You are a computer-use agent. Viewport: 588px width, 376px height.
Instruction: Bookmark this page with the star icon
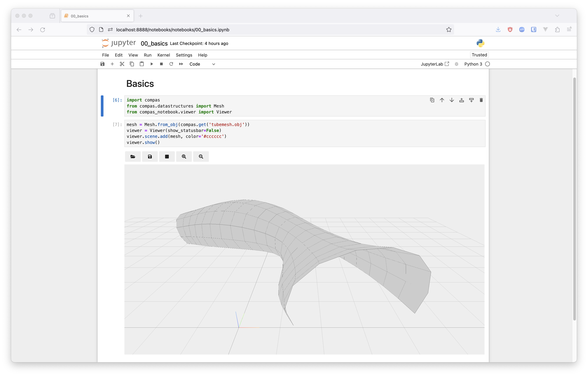coord(449,30)
